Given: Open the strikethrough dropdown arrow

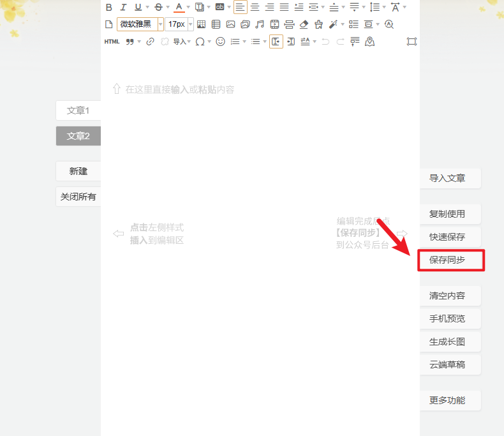Looking at the screenshot, I should click(168, 7).
